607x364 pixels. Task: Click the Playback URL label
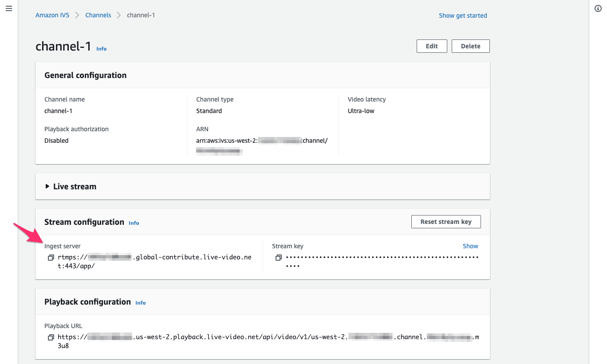tap(63, 326)
